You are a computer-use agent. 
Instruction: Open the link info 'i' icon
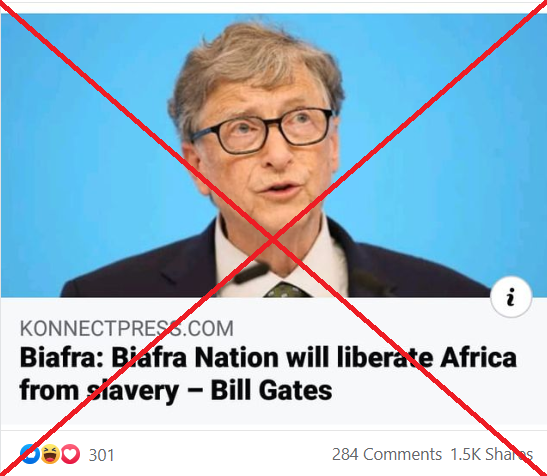(511, 297)
